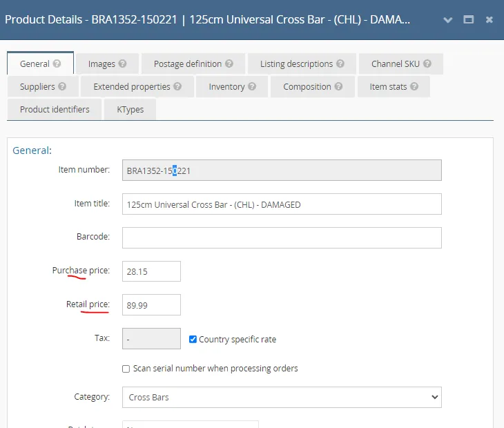The width and height of the screenshot is (504, 428).
Task: Click the Product Details window title text
Action: click(x=207, y=19)
